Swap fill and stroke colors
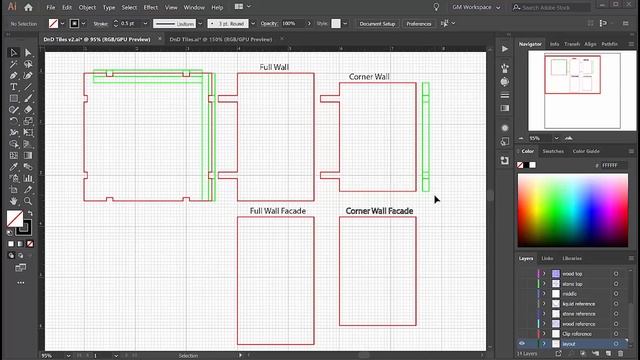The image size is (640, 360). coord(30,213)
